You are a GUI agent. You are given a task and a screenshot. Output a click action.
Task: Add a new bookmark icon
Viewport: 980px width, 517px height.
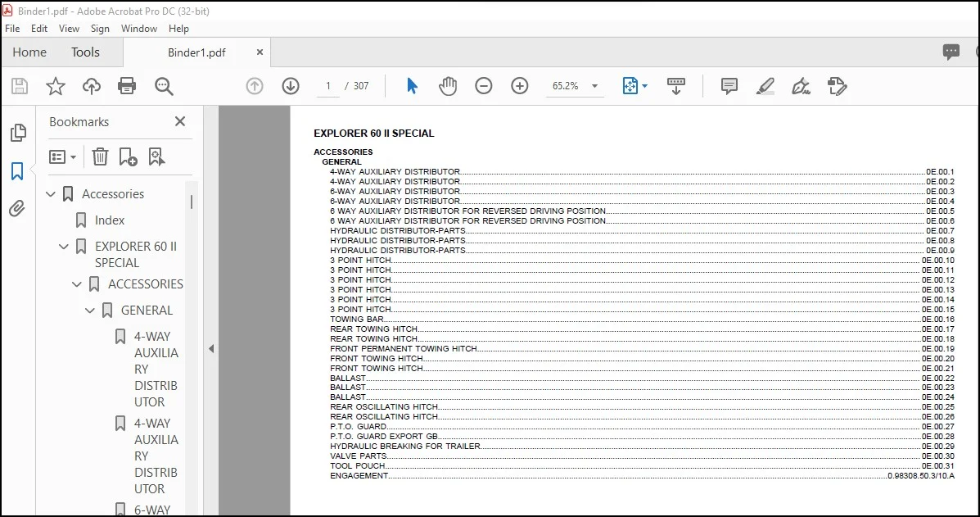128,156
